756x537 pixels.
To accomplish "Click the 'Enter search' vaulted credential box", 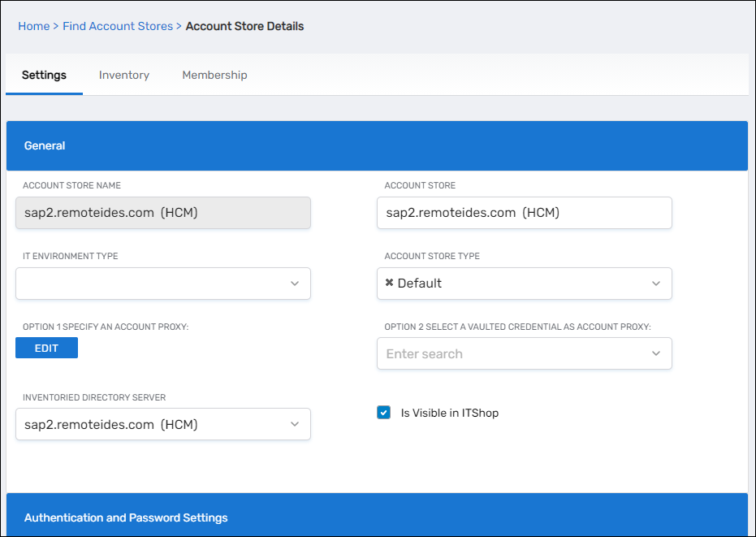I will (x=512, y=354).
